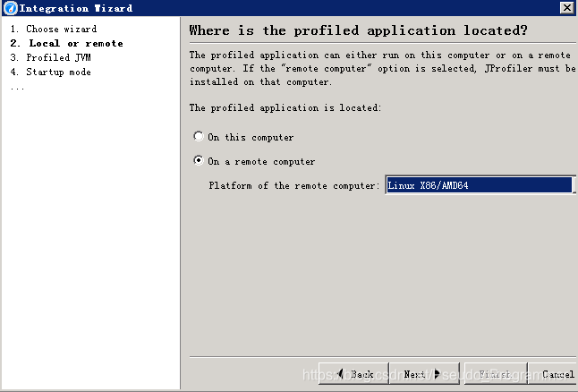Proceed with the Next button

pyautogui.click(x=425, y=374)
